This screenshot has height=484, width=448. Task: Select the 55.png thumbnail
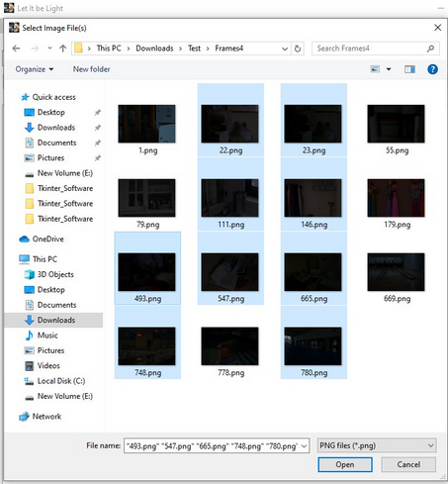click(397, 124)
